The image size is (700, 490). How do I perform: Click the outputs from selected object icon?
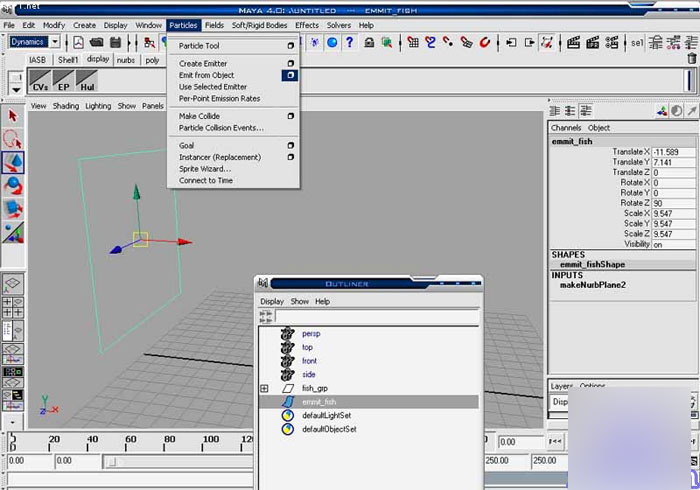(529, 42)
